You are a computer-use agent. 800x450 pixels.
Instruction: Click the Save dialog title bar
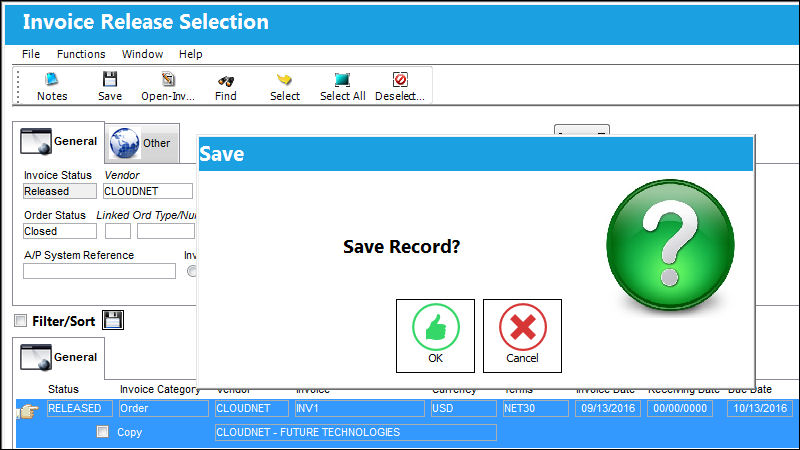tap(476, 154)
